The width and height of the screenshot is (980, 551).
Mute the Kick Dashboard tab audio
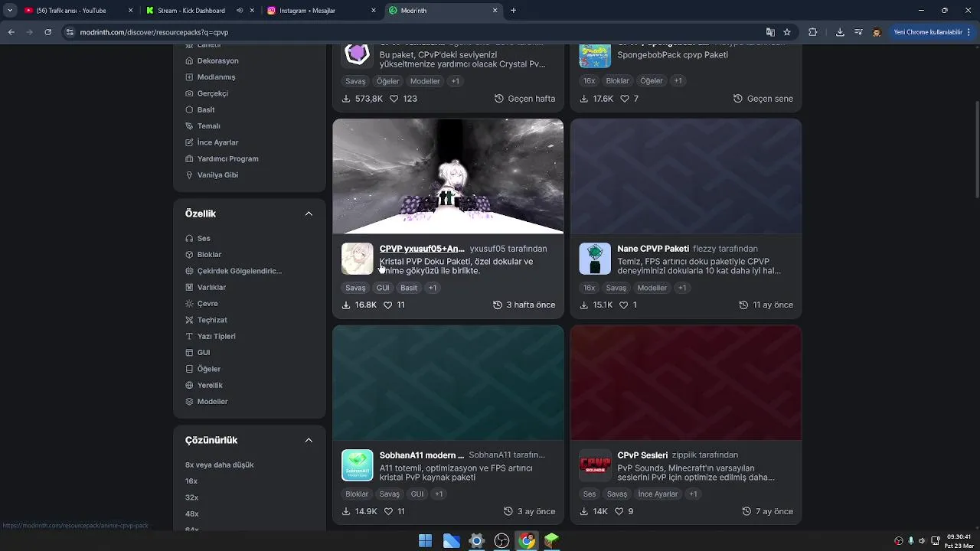click(x=240, y=11)
